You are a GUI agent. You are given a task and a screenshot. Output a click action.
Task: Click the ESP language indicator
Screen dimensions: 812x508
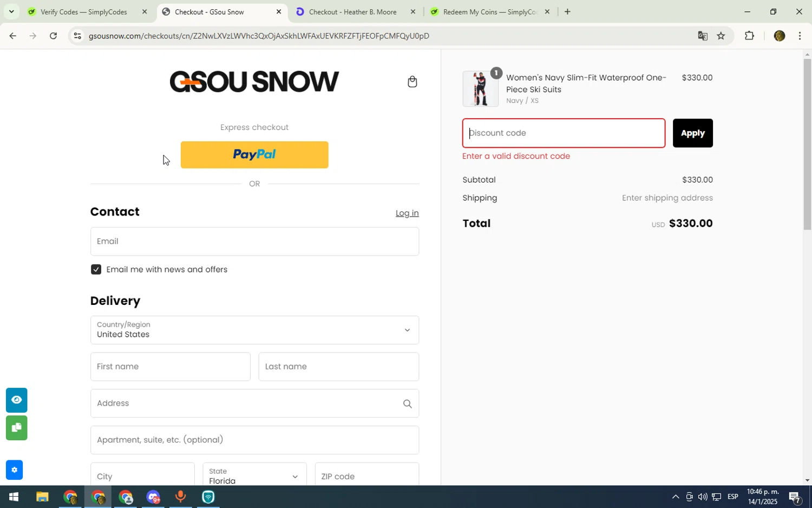click(733, 497)
